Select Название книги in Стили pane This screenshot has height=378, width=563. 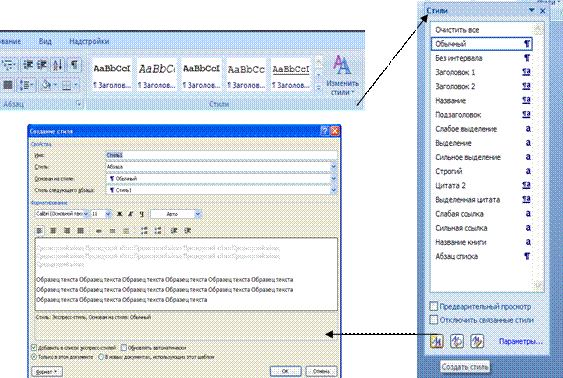click(481, 242)
